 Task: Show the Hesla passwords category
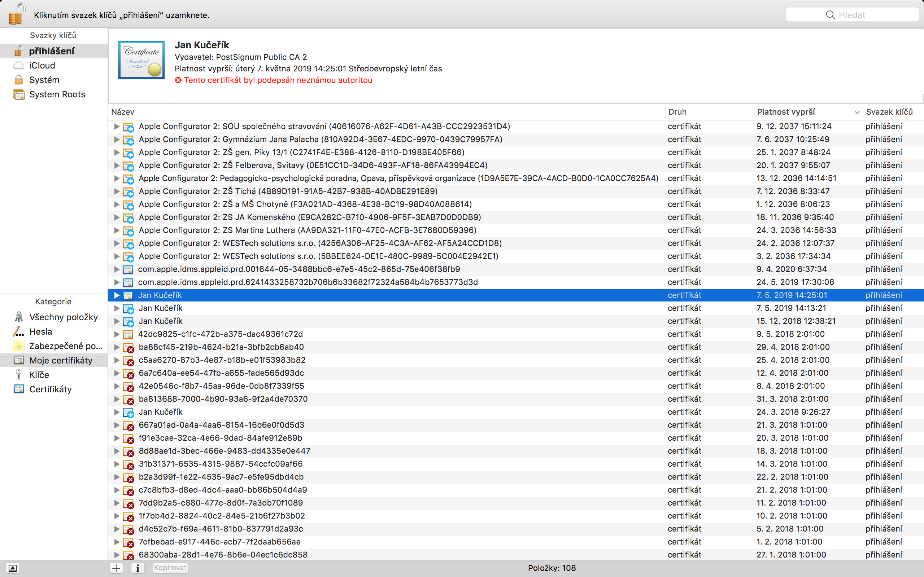coord(40,332)
